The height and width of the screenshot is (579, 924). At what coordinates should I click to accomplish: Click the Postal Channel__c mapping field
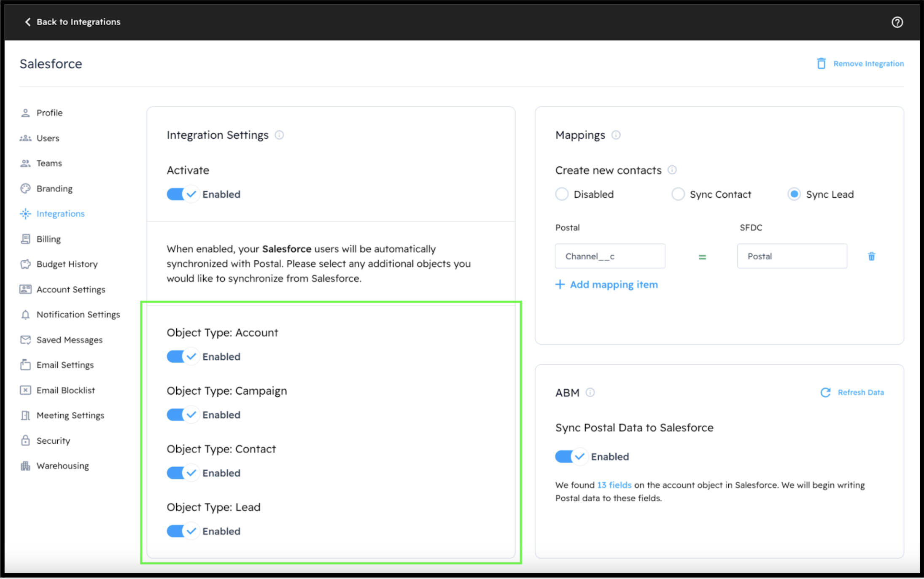coord(610,256)
